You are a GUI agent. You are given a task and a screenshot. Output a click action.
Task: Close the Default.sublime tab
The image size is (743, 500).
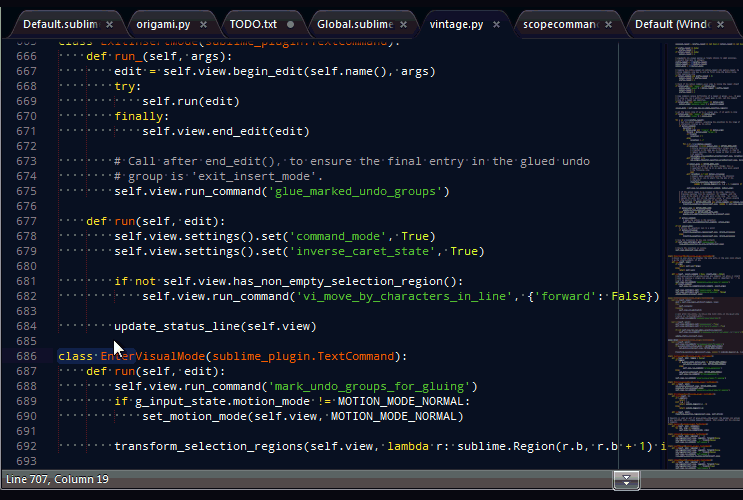tap(109, 23)
